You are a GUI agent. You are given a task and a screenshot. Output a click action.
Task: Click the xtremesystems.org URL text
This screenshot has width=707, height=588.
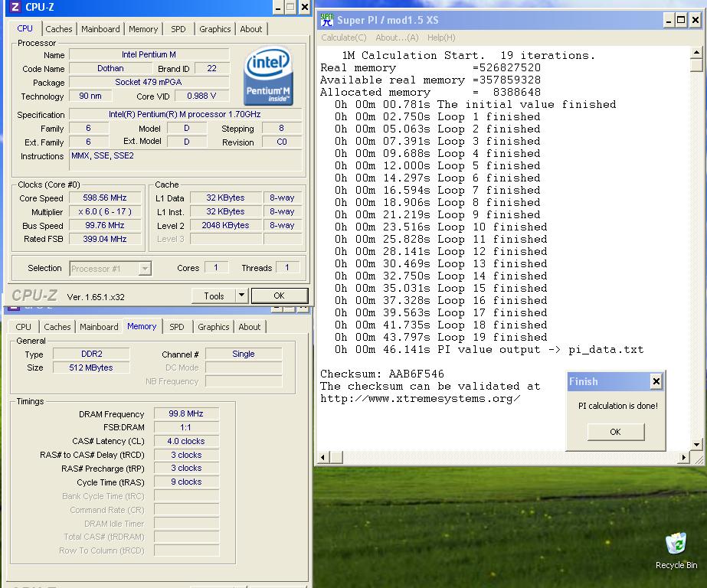coord(421,399)
